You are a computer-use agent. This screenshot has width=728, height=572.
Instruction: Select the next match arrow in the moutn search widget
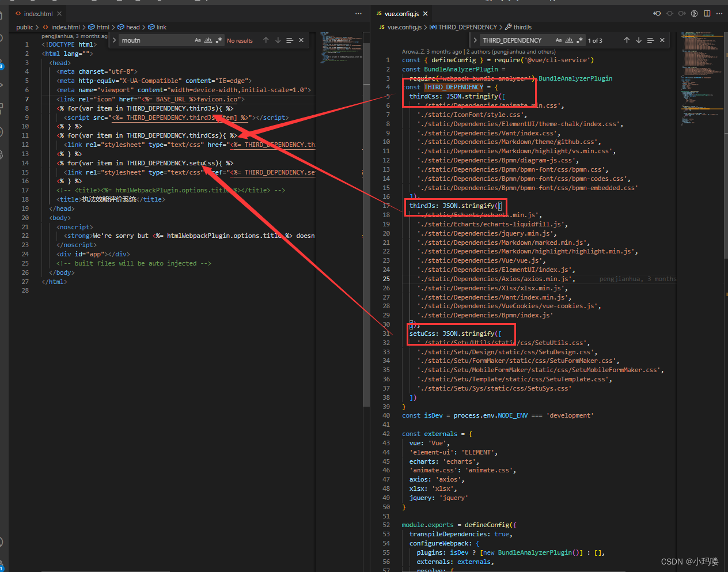click(278, 40)
